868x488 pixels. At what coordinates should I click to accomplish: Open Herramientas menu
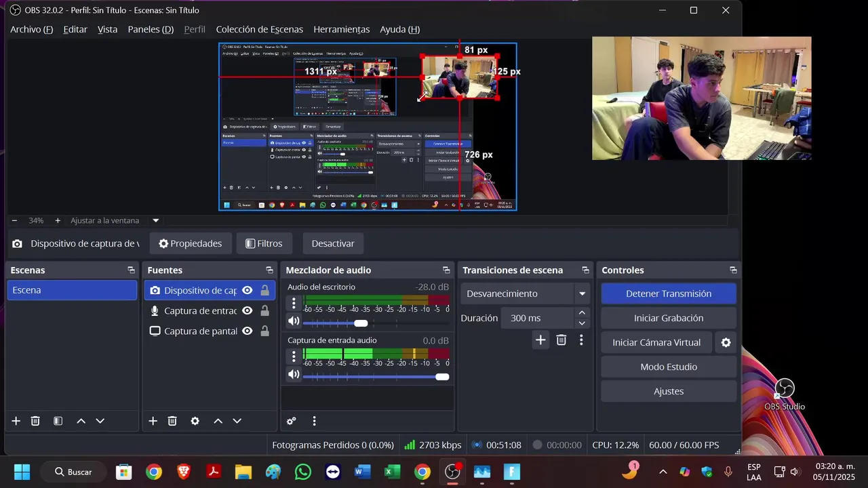(341, 29)
